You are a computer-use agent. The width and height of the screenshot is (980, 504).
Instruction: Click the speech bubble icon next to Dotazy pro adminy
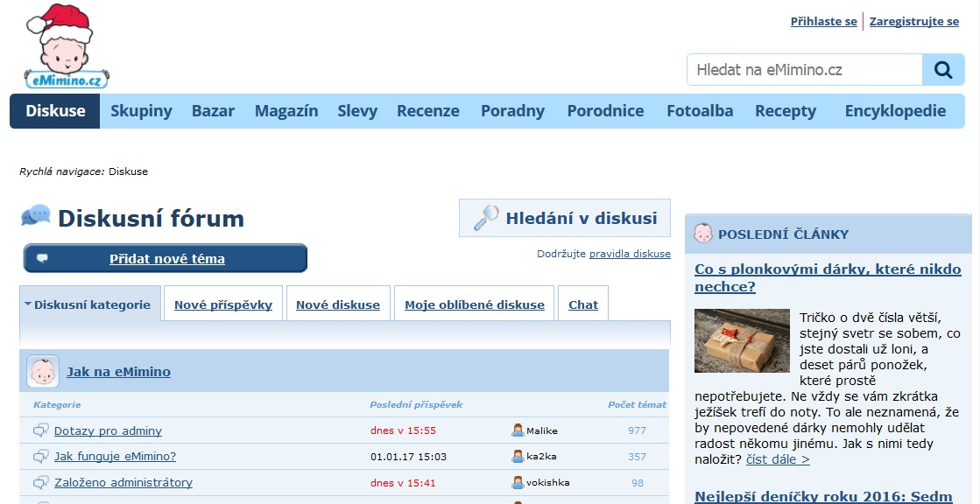[40, 430]
